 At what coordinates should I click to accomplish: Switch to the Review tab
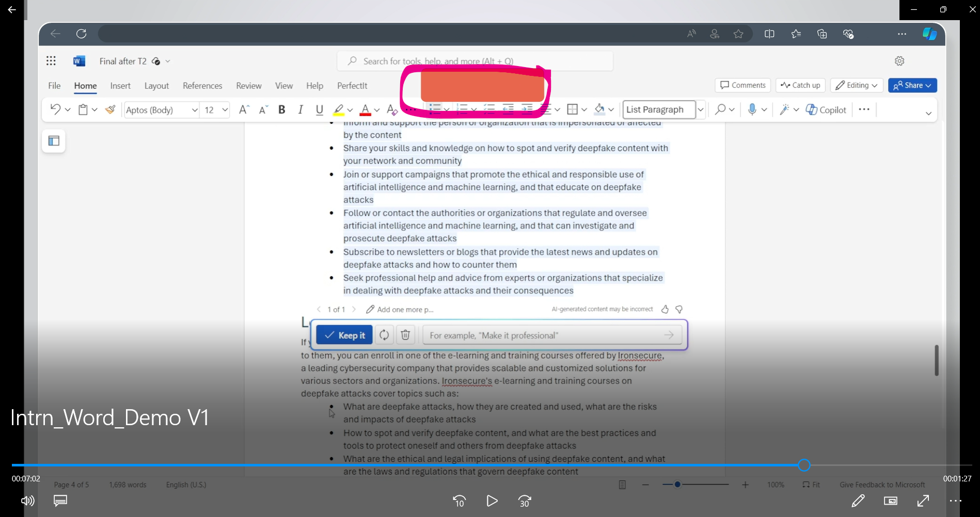(249, 86)
